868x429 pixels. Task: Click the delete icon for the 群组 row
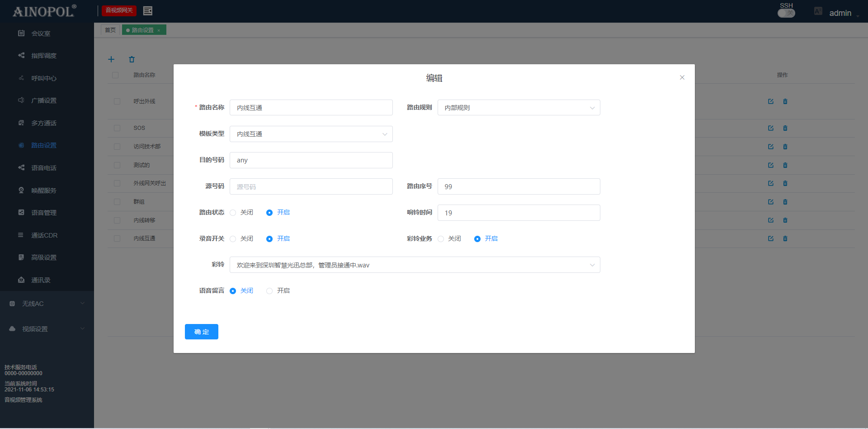coord(785,202)
